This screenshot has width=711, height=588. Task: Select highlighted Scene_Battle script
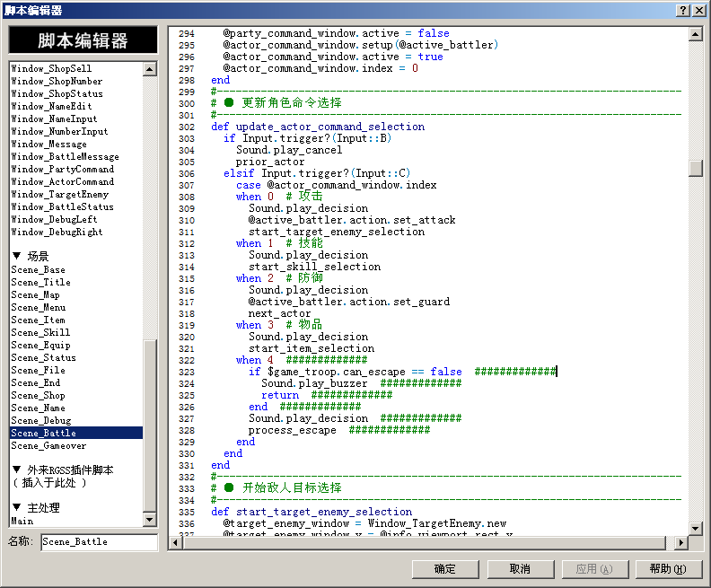[x=76, y=433]
